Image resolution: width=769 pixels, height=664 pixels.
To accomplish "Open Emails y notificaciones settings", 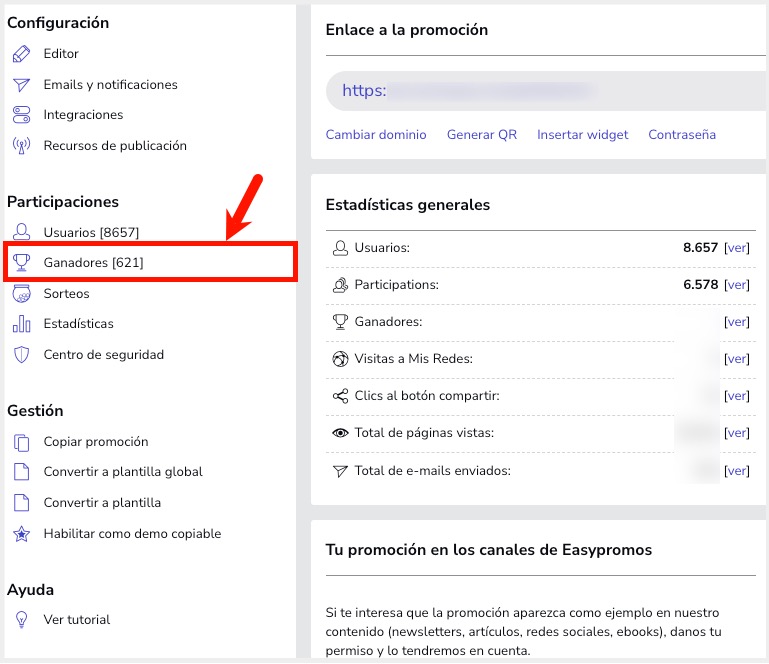I will coord(110,85).
